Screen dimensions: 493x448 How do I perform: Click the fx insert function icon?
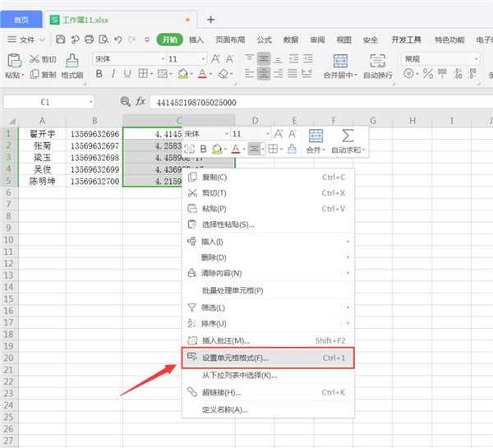click(141, 102)
